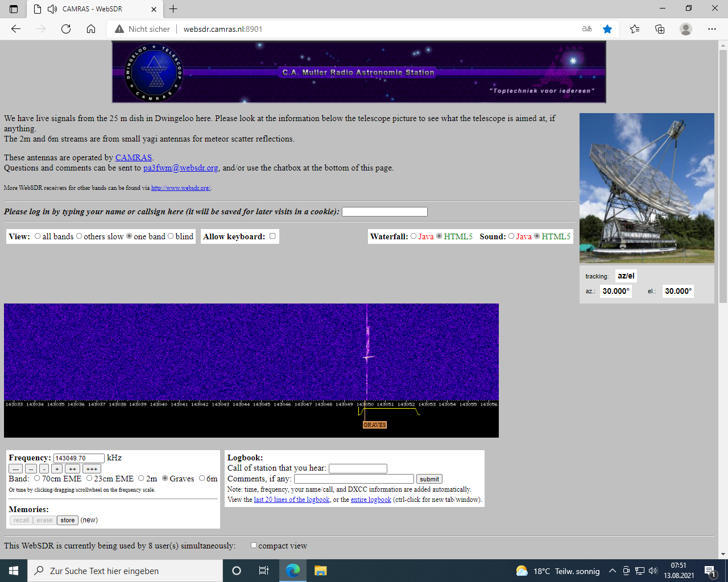Show hidden system tray icons
Viewport: 728px width, 582px height.
612,571
